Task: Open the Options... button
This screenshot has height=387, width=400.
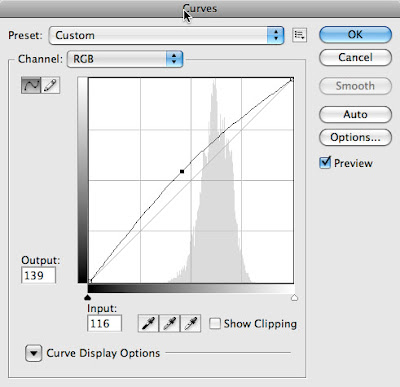Action: tap(355, 137)
